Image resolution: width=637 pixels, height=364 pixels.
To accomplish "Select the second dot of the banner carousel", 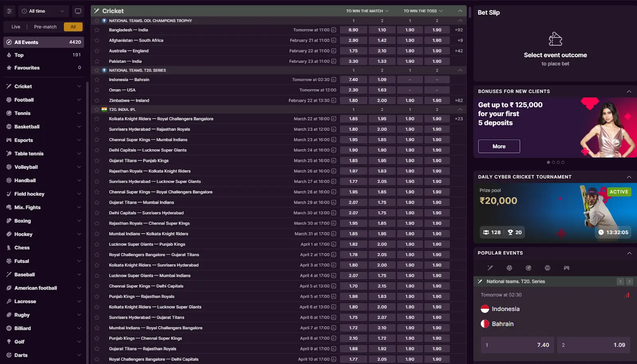I will pos(553,162).
